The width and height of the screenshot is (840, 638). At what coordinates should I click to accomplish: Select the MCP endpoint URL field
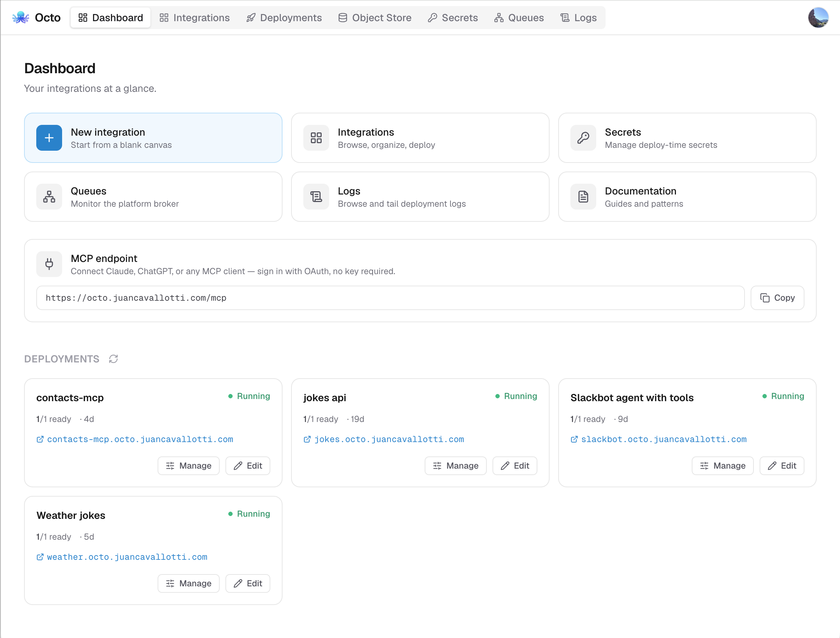pos(390,298)
